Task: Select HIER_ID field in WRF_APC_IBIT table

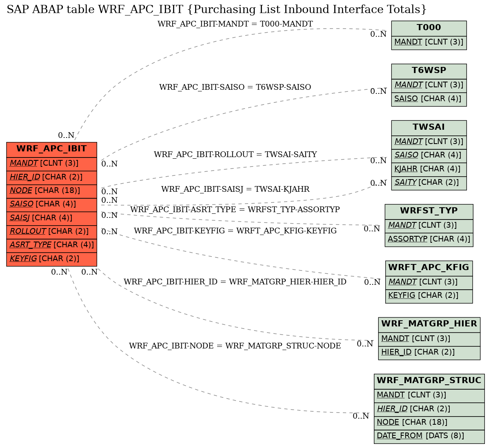Action: point(52,177)
